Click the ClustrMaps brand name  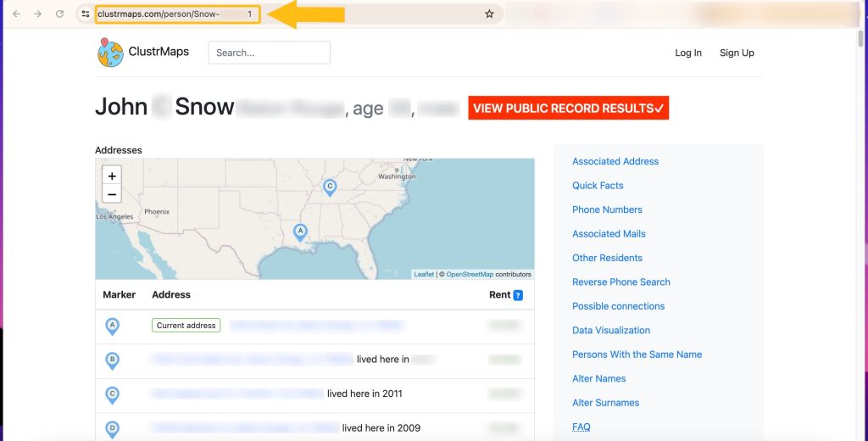[159, 52]
